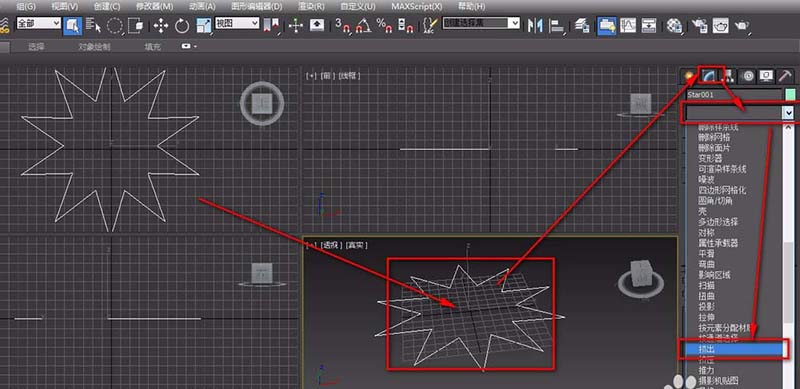Viewport: 800px width, 389px height.
Task: Toggle keyboard shortcut override
Action: (x=317, y=26)
